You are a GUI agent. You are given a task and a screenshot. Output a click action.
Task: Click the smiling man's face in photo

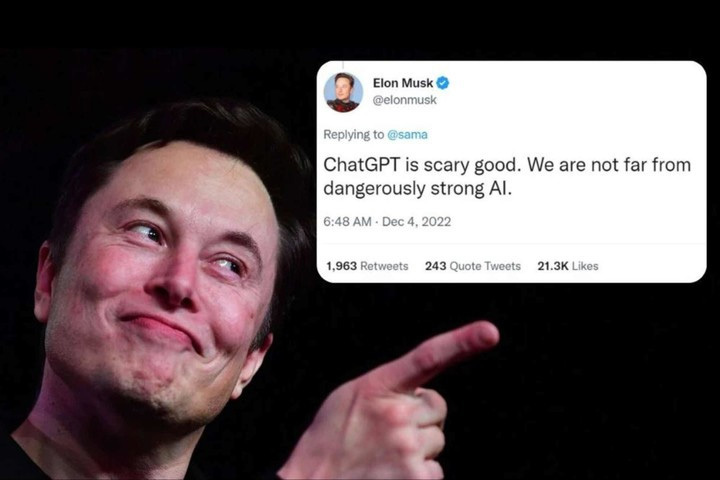point(165,285)
